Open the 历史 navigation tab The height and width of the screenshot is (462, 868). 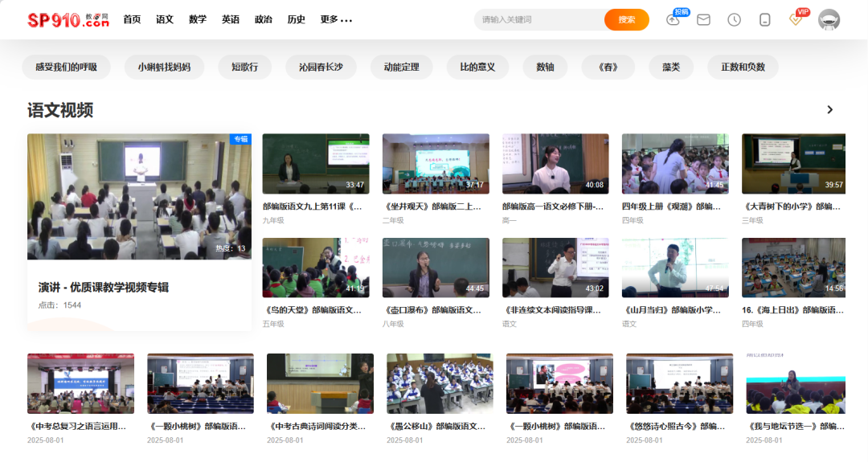[296, 19]
